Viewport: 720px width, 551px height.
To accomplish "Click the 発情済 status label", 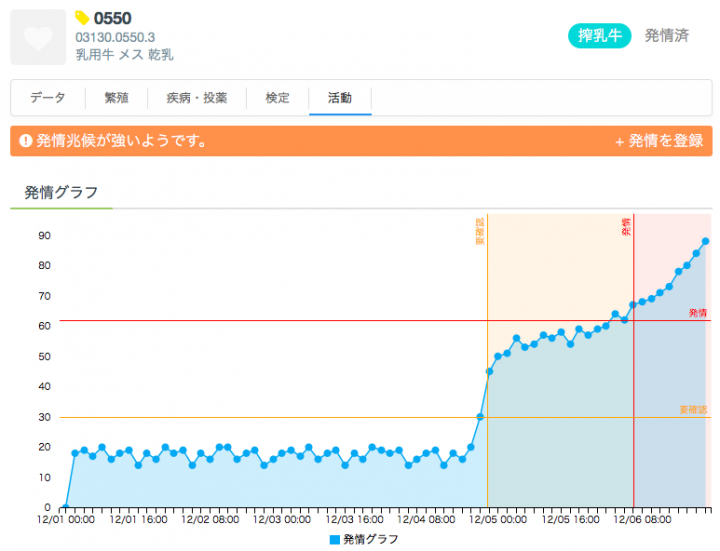I will pos(666,35).
